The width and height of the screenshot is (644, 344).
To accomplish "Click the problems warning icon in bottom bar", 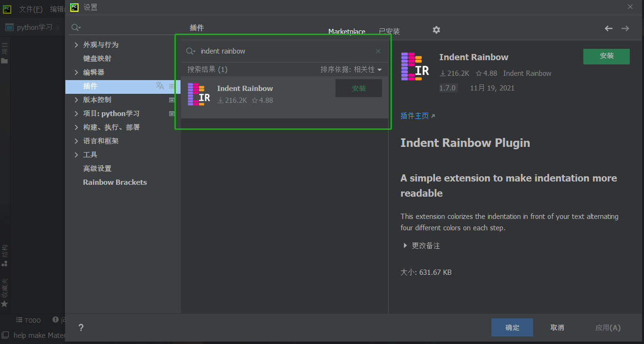I will tap(56, 320).
